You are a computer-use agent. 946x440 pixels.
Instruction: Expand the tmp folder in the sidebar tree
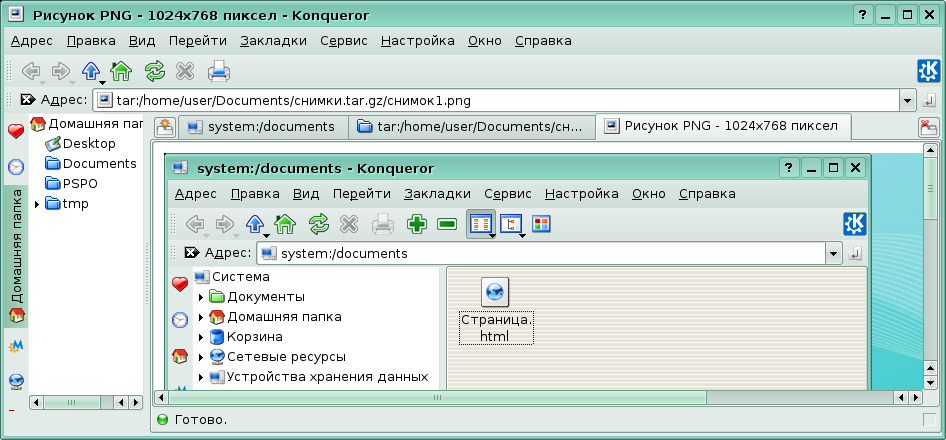click(37, 204)
